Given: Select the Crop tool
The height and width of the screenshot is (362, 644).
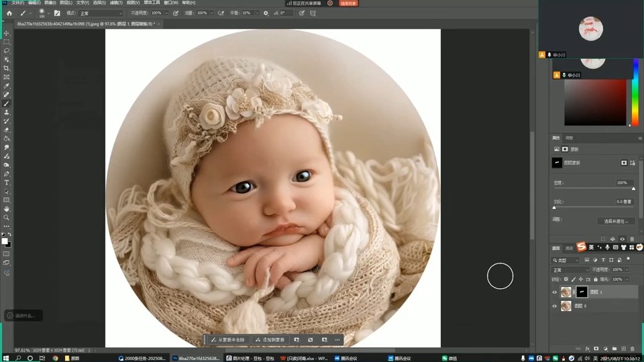Looking at the screenshot, I should pyautogui.click(x=6, y=68).
